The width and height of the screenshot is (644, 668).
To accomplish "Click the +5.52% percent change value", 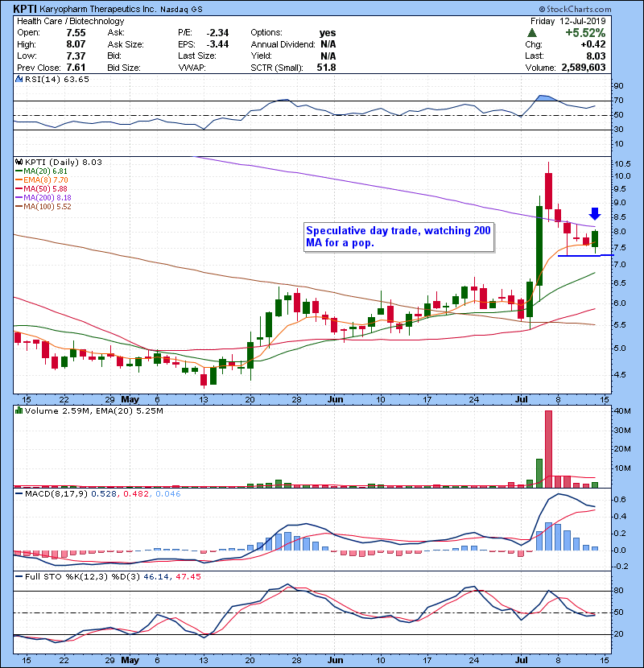I will (585, 33).
